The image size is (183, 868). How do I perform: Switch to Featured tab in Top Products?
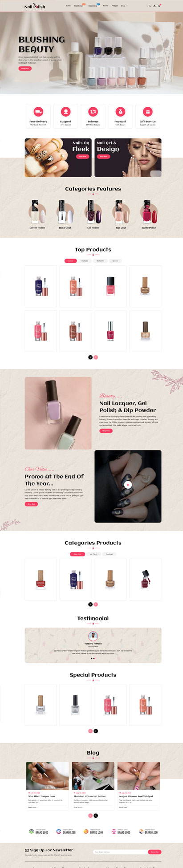click(85, 261)
